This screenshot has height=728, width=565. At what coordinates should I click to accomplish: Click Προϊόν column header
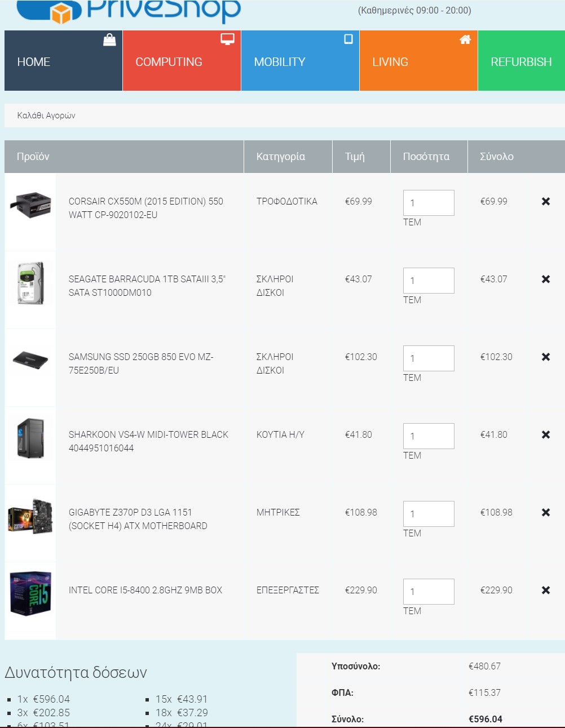coord(33,157)
